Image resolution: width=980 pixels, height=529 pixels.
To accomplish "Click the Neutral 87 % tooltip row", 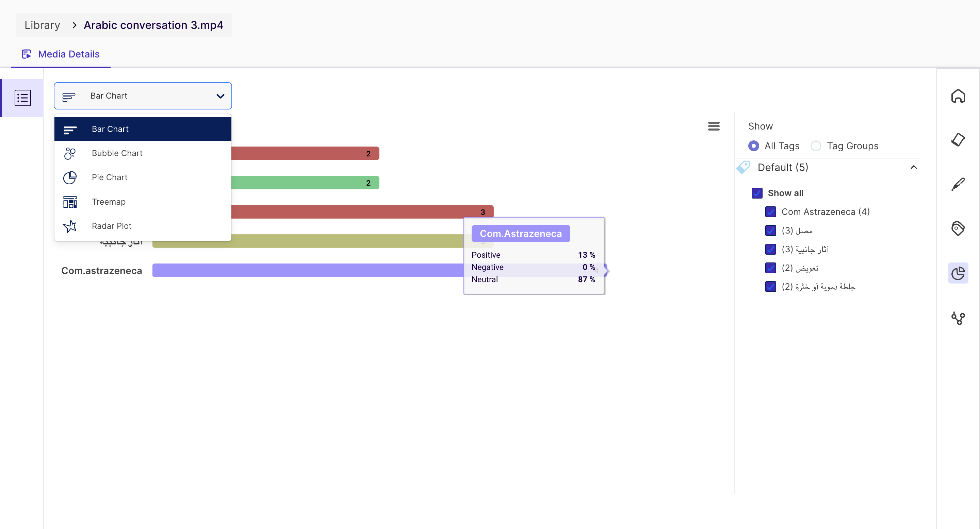I will pyautogui.click(x=533, y=279).
